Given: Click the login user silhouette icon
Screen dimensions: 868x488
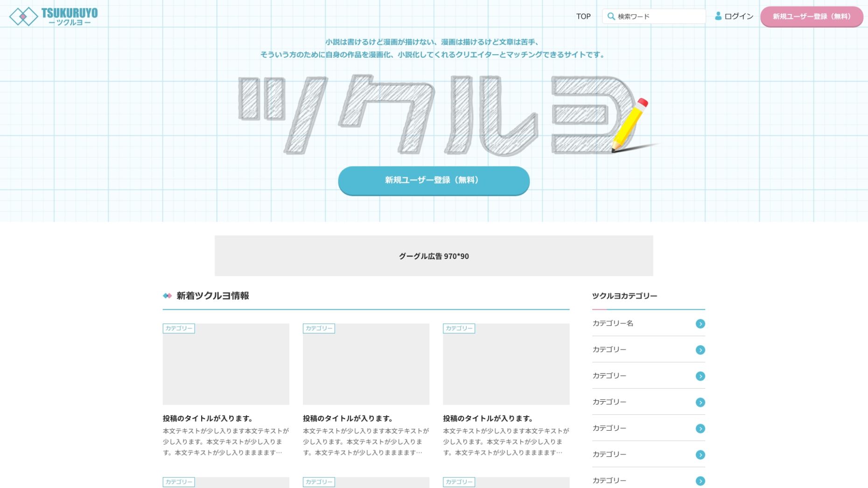Looking at the screenshot, I should tap(718, 16).
